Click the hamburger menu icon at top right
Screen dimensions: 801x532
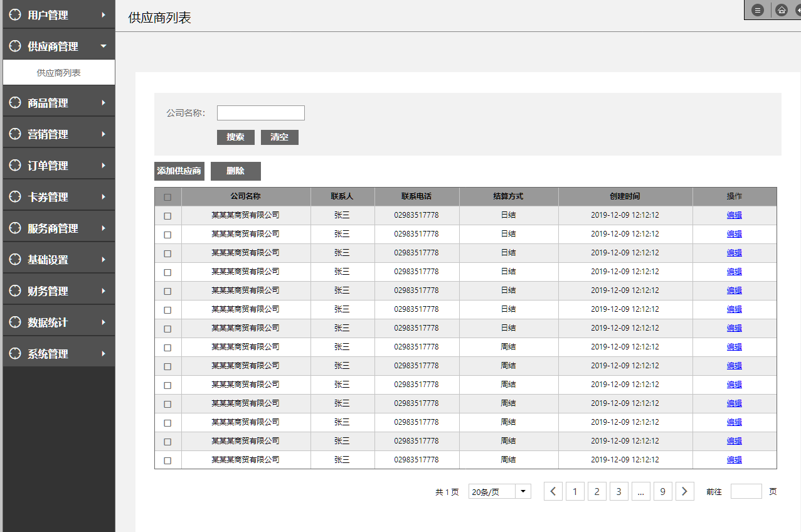758,10
